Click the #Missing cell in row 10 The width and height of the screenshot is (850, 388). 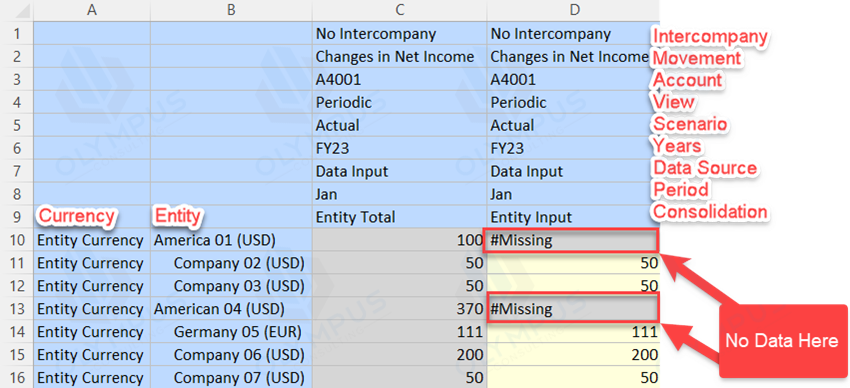[571, 240]
